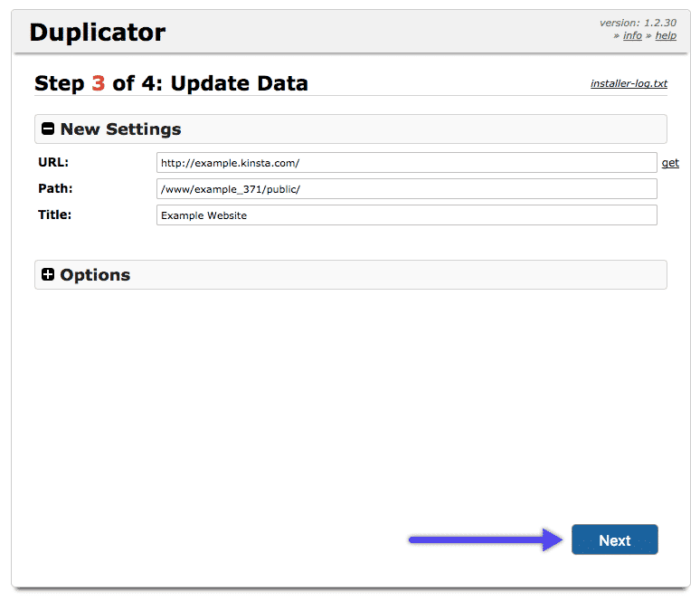Click the URL label
Viewport: 700px width, 601px height.
coord(53,163)
